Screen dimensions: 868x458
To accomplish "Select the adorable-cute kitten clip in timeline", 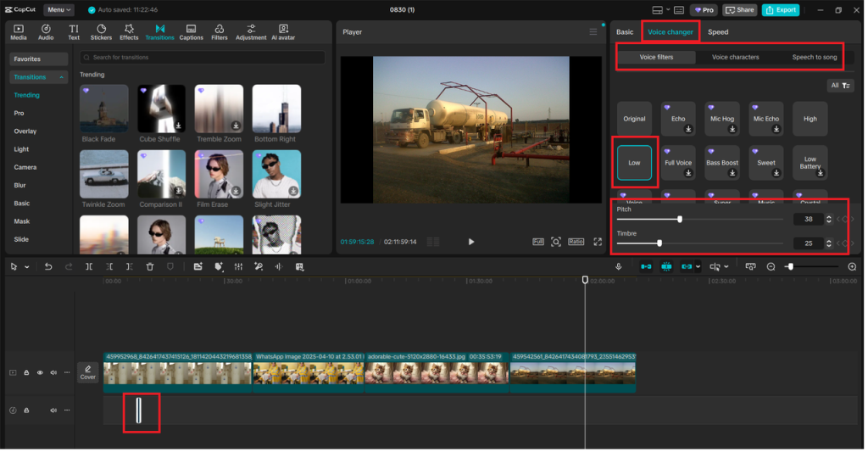I will [x=437, y=373].
